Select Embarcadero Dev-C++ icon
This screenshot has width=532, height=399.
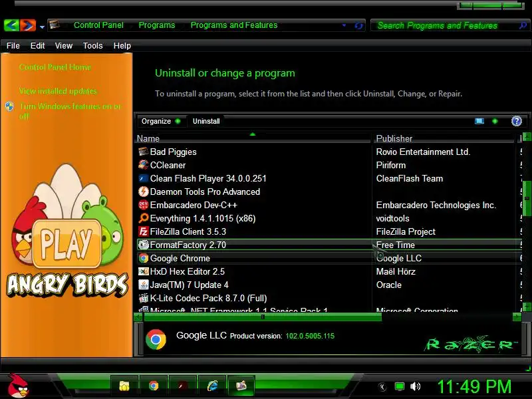(144, 205)
